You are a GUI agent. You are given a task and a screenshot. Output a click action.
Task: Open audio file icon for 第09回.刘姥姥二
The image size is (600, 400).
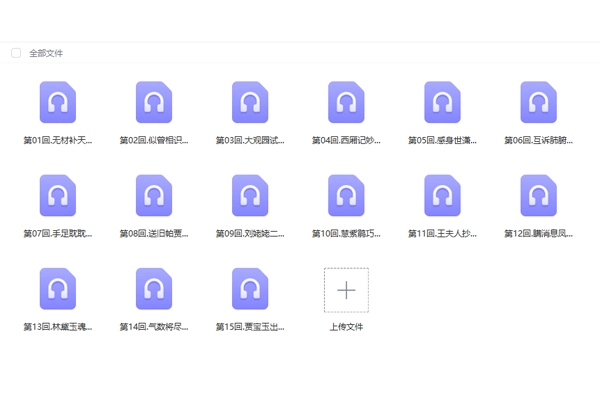point(250,196)
